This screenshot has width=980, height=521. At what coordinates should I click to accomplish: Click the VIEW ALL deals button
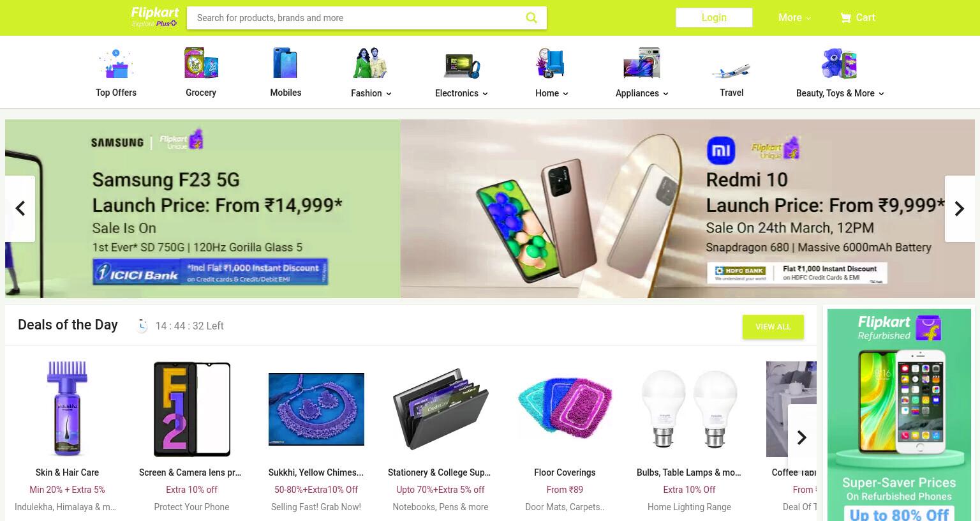773,327
